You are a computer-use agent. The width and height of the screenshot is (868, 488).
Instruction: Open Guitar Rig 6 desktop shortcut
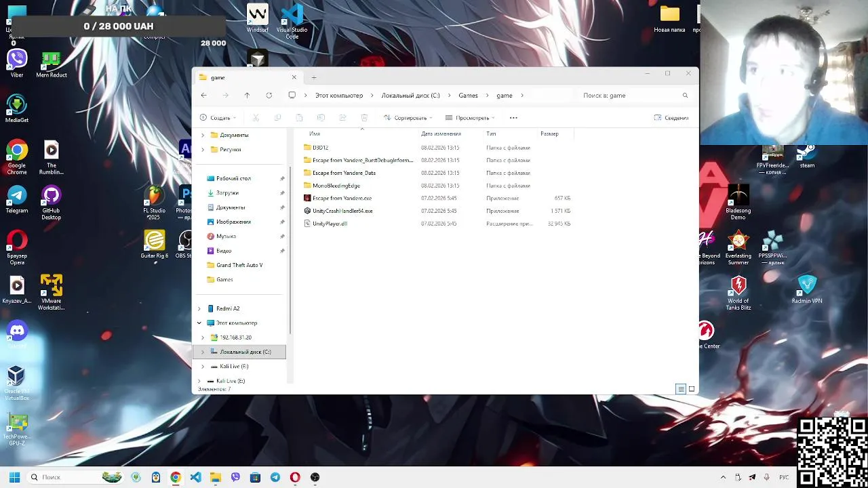tap(154, 245)
